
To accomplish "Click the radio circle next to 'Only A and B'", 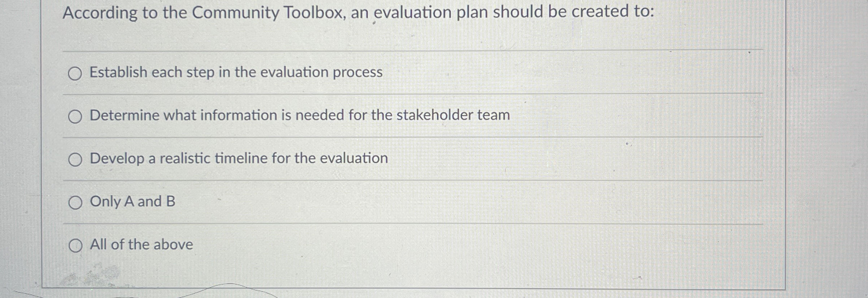I will pos(75,202).
